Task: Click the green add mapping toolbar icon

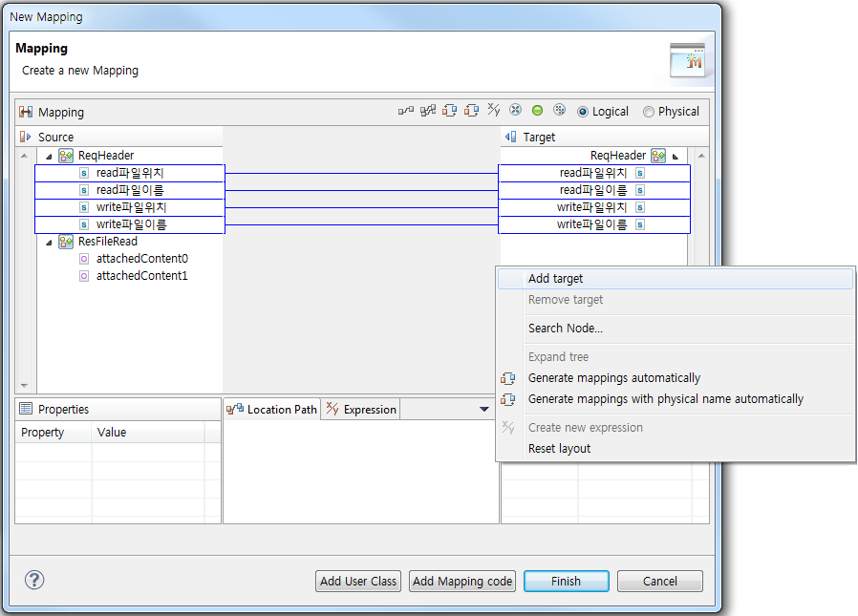Action: 537,110
